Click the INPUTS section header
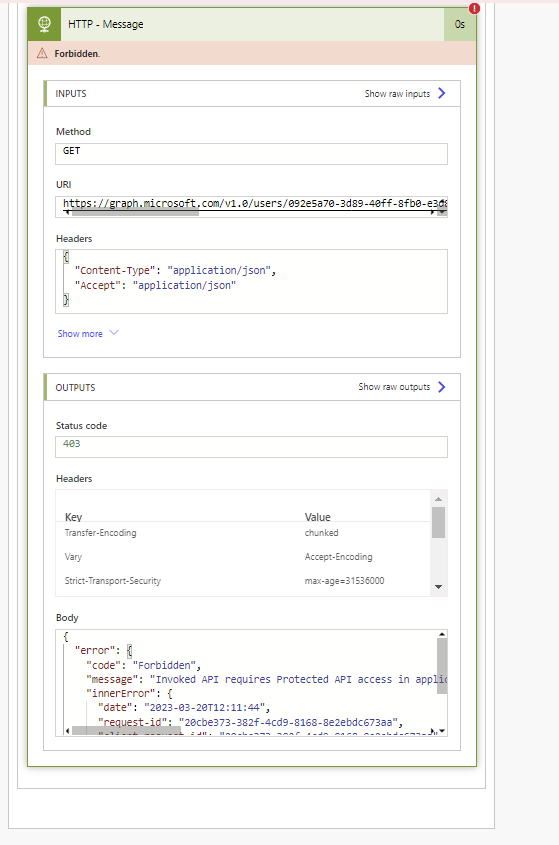Viewport: 559px width, 845px height. click(252, 94)
